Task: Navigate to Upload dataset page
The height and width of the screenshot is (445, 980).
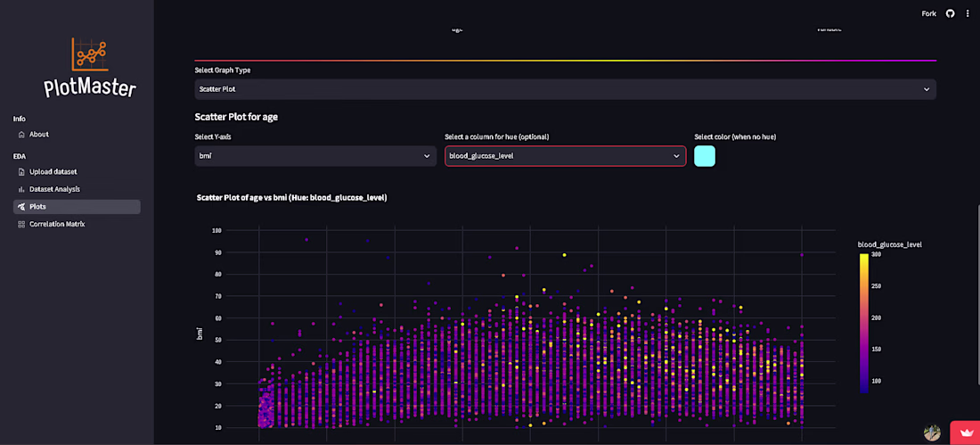Action: point(53,171)
